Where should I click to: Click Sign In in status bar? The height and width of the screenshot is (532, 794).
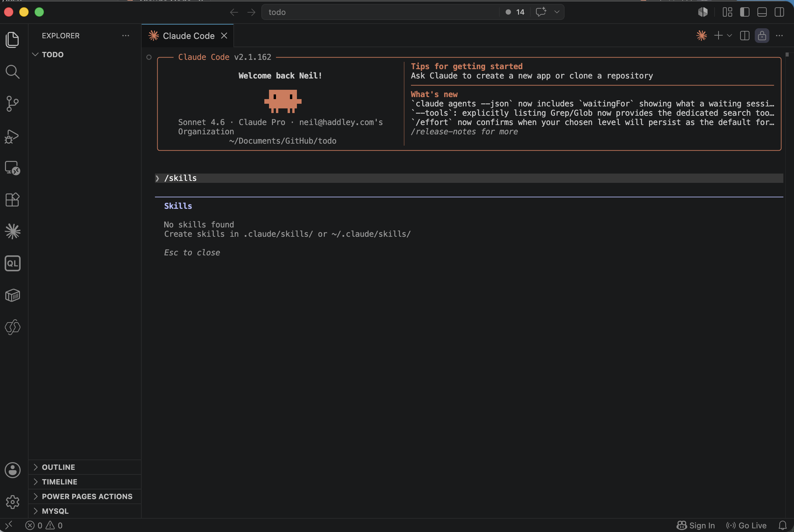point(695,525)
